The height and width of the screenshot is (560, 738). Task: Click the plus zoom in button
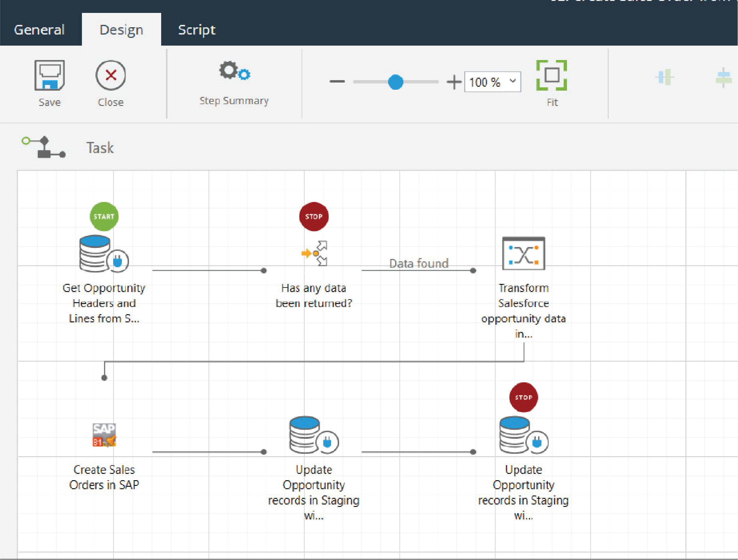click(x=454, y=82)
